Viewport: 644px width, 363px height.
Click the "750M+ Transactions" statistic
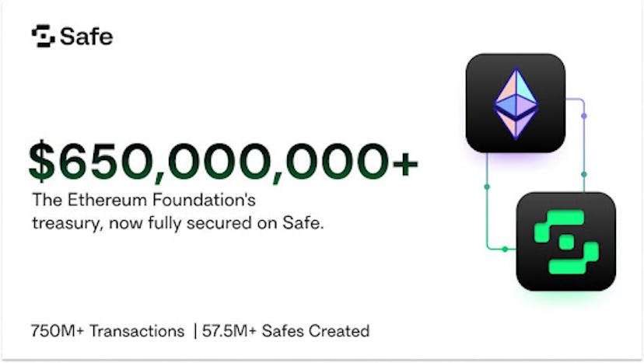coord(107,331)
